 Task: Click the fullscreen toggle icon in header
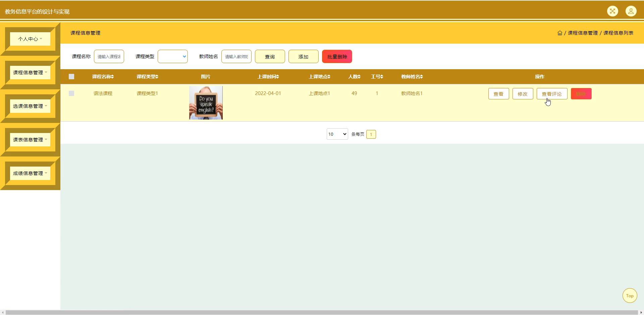[612, 11]
